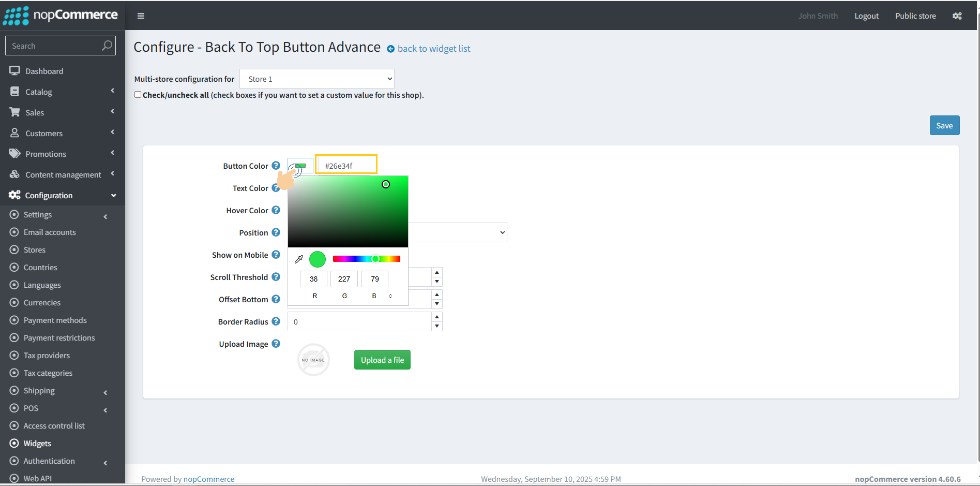The width and height of the screenshot is (980, 486).
Task: Click the hue slider in color picker
Action: tap(366, 259)
